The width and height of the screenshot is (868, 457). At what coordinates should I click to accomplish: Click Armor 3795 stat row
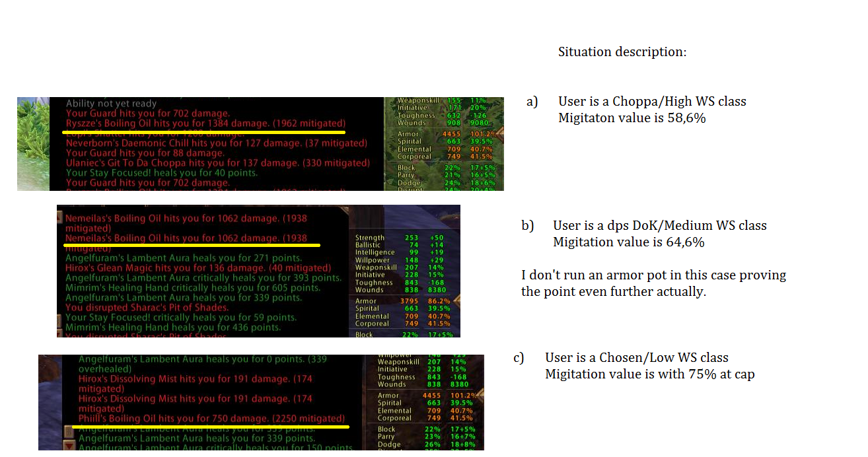(x=403, y=301)
